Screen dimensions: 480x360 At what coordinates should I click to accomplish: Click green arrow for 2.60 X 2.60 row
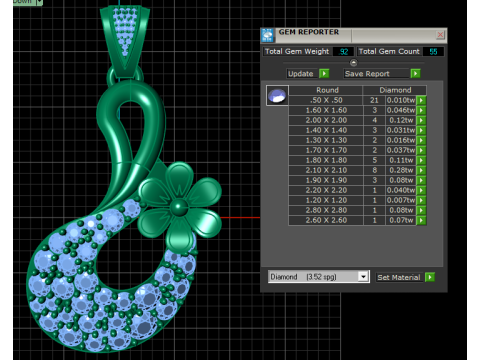(x=421, y=220)
